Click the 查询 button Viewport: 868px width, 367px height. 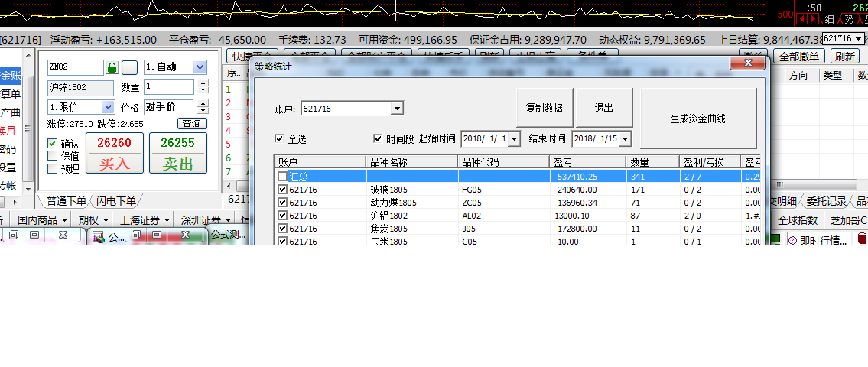[x=192, y=124]
